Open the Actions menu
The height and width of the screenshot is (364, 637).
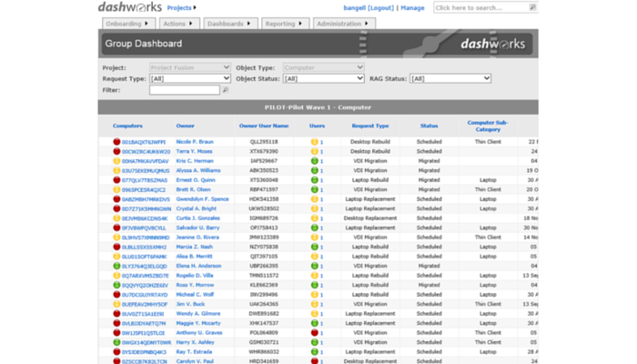[x=179, y=24]
